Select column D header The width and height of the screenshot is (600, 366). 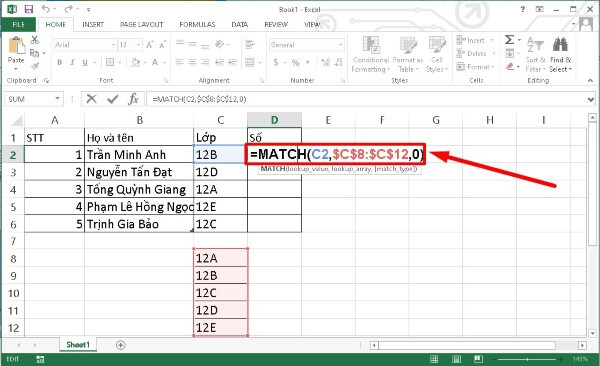coord(274,120)
